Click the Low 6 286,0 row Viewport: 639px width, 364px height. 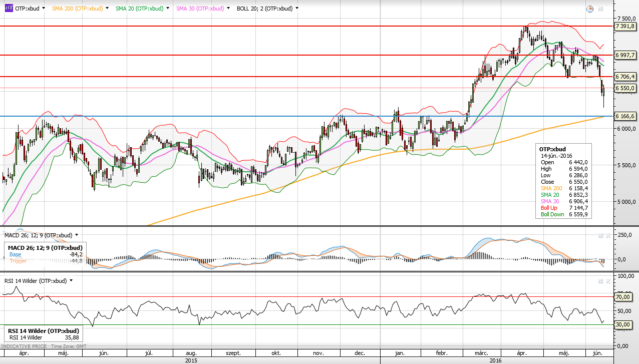(x=564, y=175)
